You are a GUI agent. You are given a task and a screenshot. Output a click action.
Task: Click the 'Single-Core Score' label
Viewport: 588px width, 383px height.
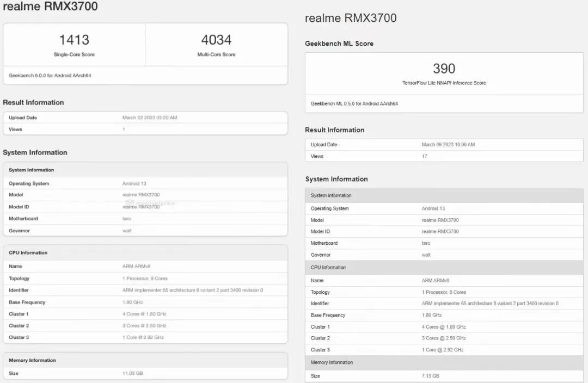coord(74,54)
